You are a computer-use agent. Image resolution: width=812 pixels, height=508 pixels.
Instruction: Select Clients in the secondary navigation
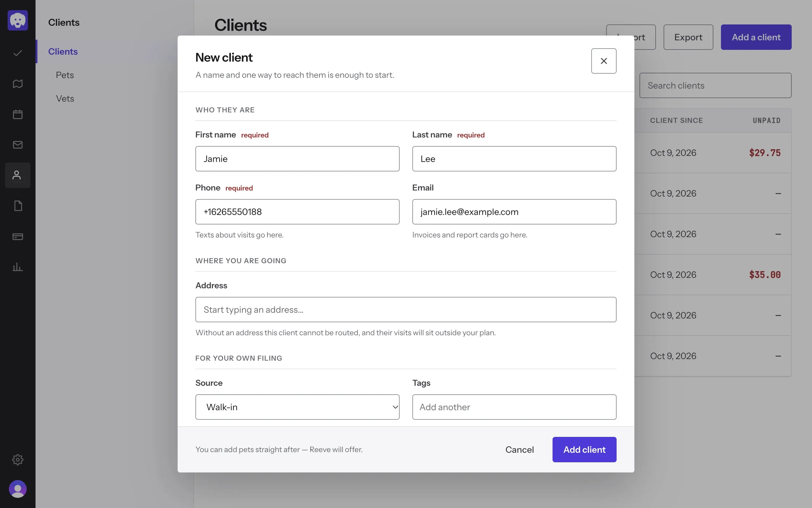tap(63, 51)
